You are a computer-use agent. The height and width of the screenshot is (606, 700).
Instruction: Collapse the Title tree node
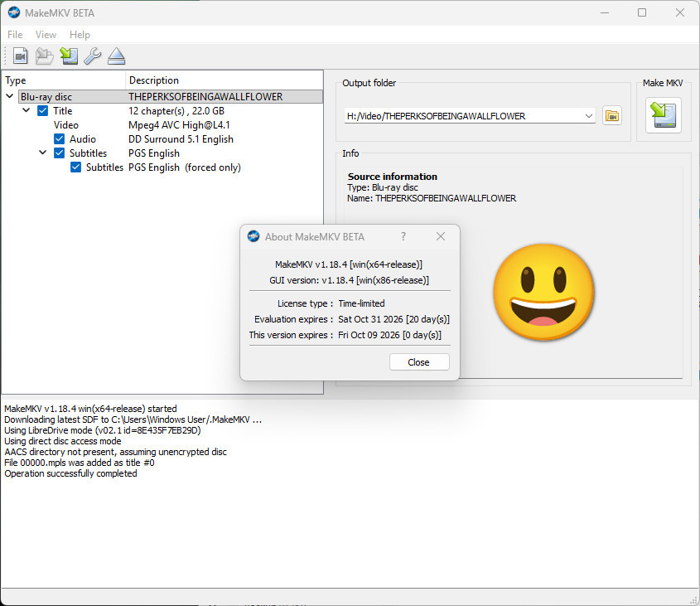[x=26, y=110]
